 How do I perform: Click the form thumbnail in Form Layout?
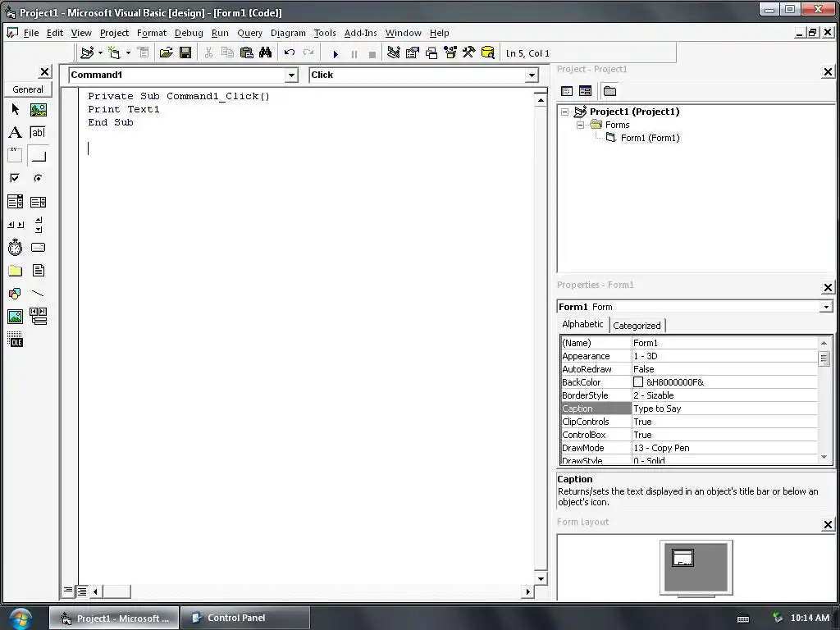pyautogui.click(x=682, y=558)
